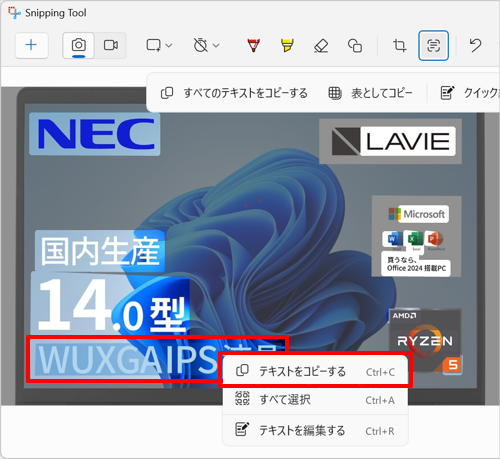
Task: Open the delay timer dropdown
Action: [206, 45]
